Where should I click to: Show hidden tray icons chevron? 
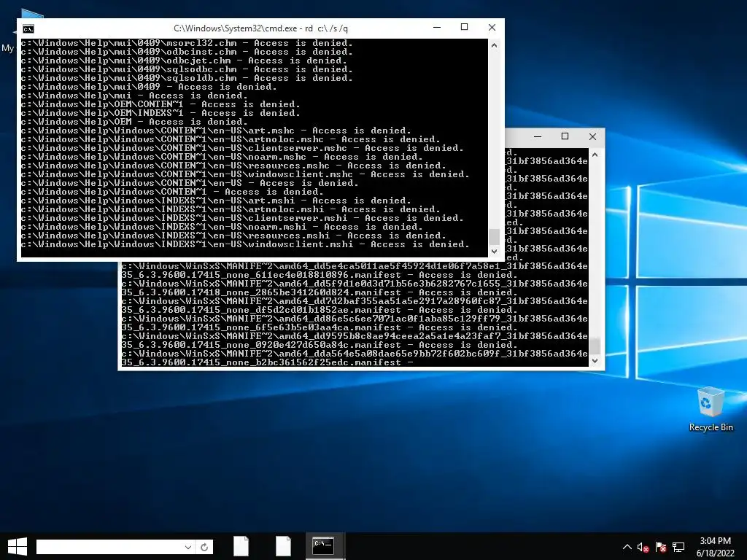pos(627,547)
